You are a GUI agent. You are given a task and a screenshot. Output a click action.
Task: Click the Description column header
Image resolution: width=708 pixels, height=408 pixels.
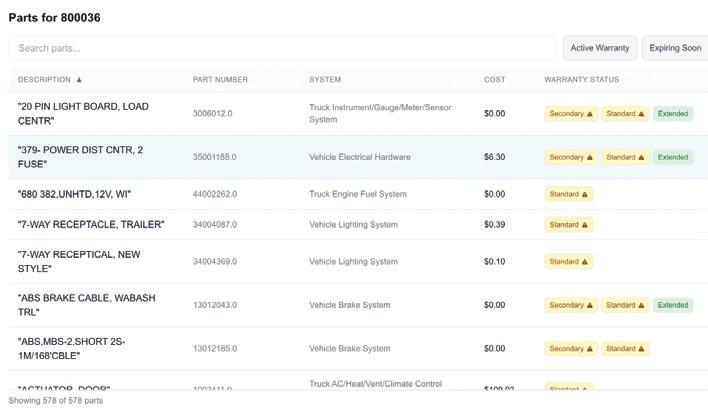click(x=44, y=80)
